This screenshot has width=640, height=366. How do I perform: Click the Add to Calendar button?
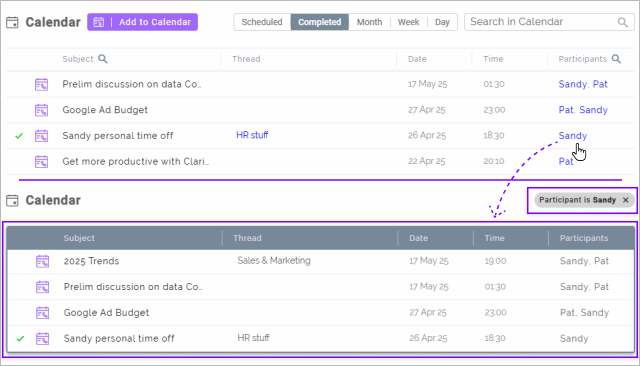pos(142,22)
